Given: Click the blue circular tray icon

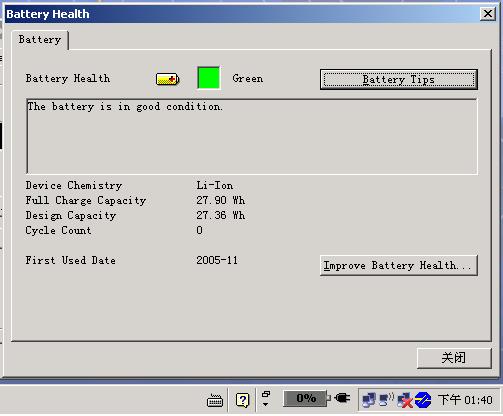Looking at the screenshot, I should pyautogui.click(x=423, y=400).
